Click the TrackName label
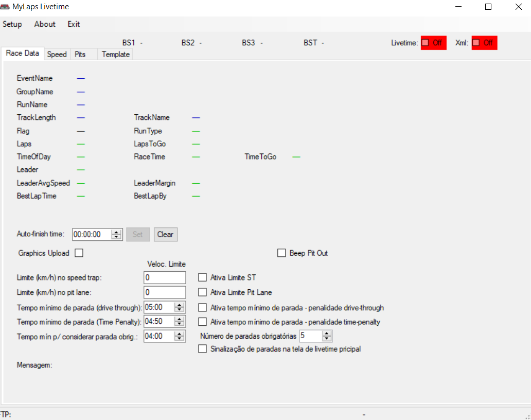 [x=152, y=117]
